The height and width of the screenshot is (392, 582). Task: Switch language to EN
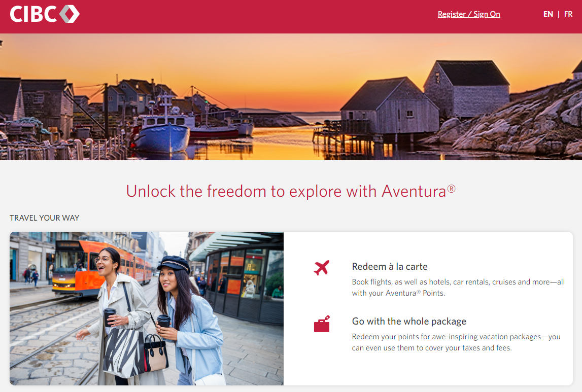tap(548, 14)
